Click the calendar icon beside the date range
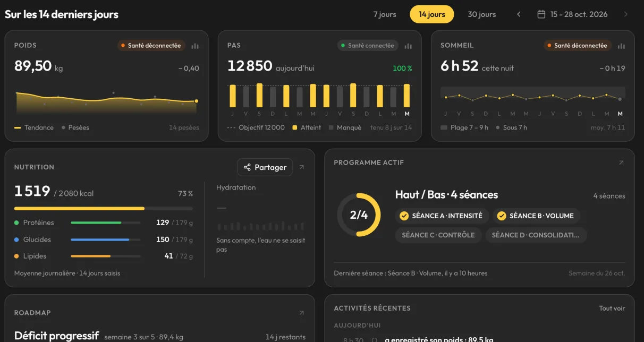Image resolution: width=644 pixels, height=342 pixels. point(541,14)
